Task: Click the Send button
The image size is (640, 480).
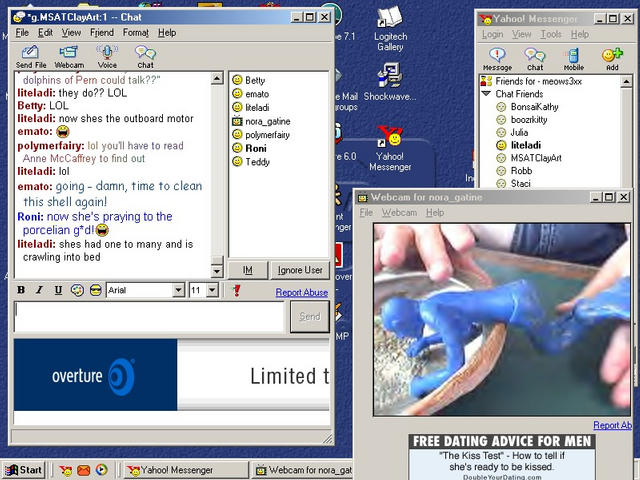Action: tap(310, 317)
